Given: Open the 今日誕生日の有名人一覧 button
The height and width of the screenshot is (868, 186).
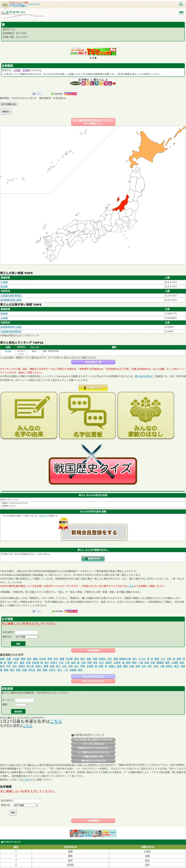Looking at the screenshot, I should tap(93, 756).
